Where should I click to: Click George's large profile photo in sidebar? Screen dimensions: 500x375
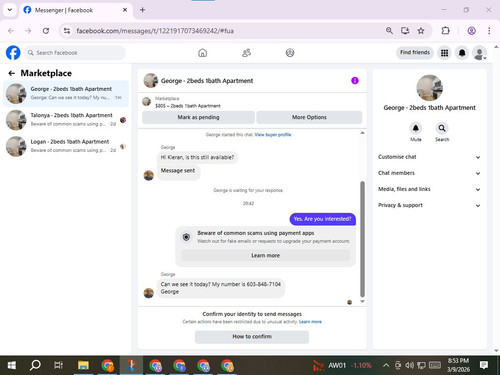pyautogui.click(x=429, y=88)
